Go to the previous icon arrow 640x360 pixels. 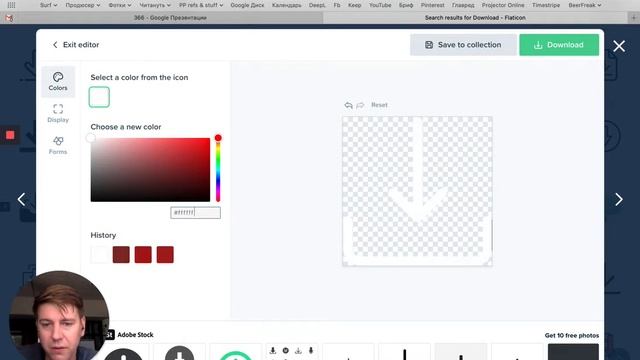pos(22,199)
